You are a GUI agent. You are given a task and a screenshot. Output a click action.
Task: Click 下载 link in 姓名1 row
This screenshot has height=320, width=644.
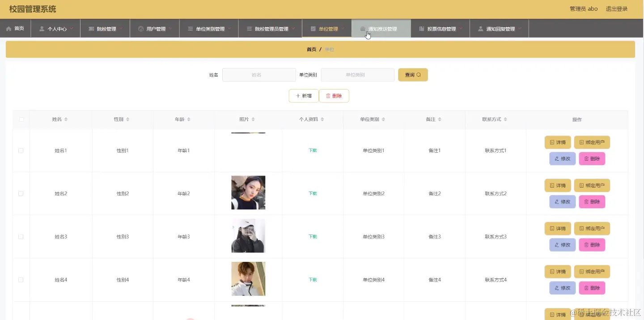point(313,150)
